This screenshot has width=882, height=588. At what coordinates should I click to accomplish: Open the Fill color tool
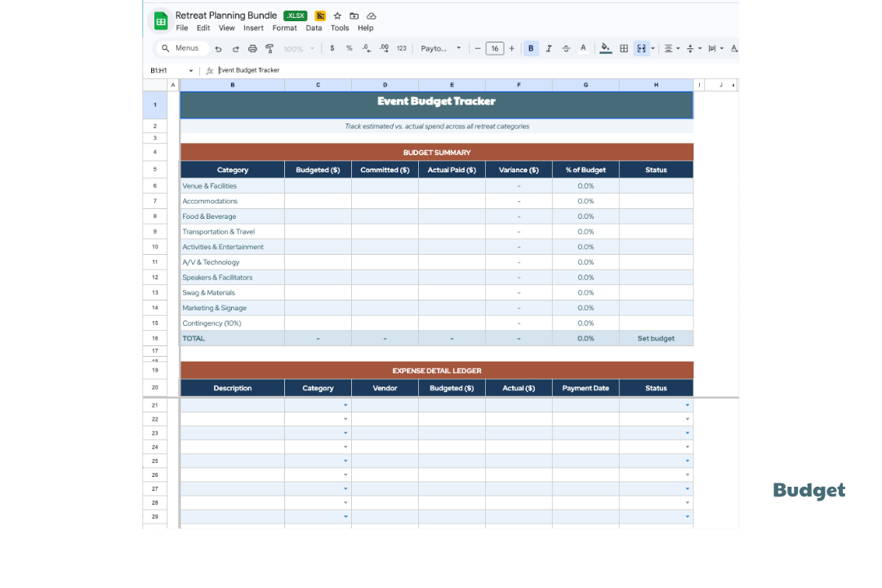pyautogui.click(x=605, y=48)
